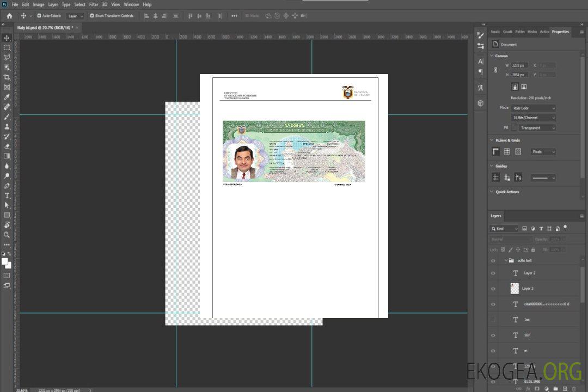Open the 16 Bits/Channel dropdown
The image size is (588, 392).
(533, 118)
